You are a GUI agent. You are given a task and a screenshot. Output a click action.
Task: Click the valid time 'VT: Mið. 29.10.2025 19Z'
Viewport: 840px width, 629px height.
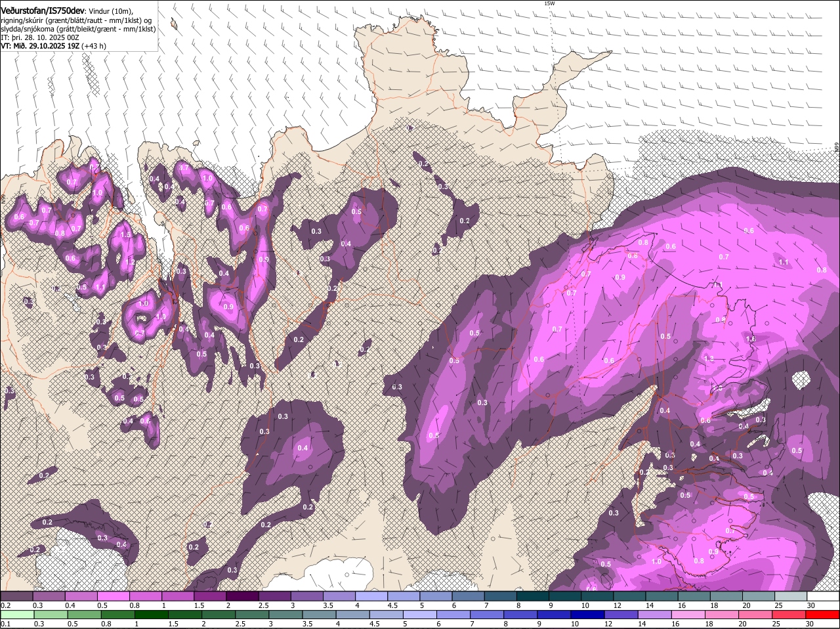40,46
